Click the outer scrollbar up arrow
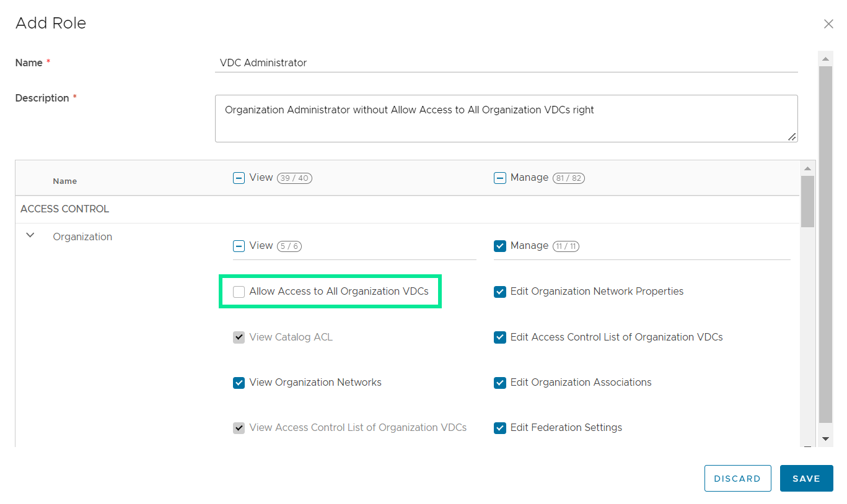The width and height of the screenshot is (847, 504). point(825,59)
